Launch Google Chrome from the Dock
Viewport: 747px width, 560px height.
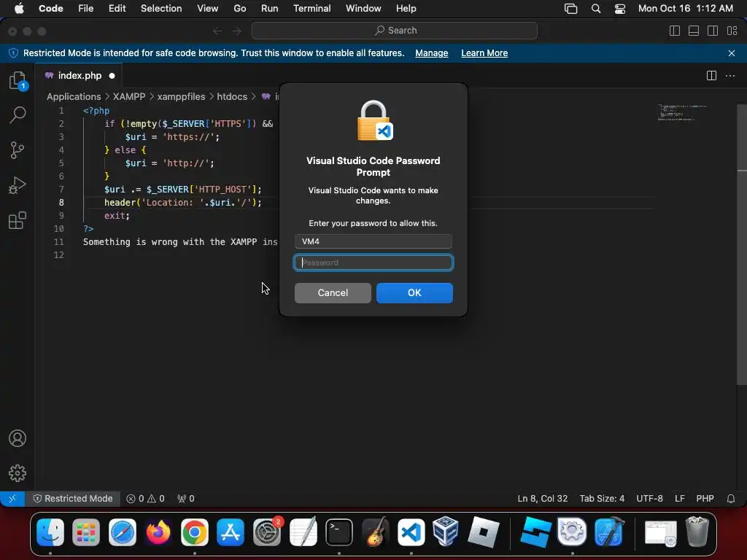click(194, 532)
